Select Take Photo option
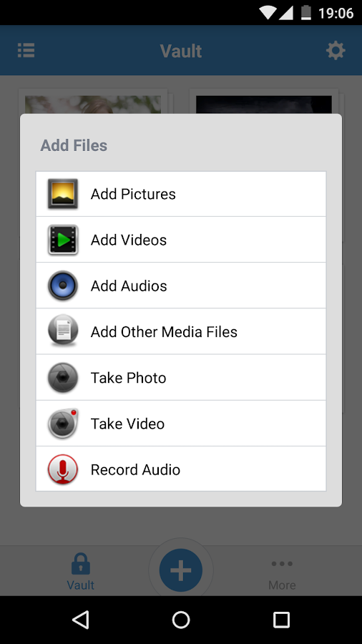 pyautogui.click(x=181, y=377)
